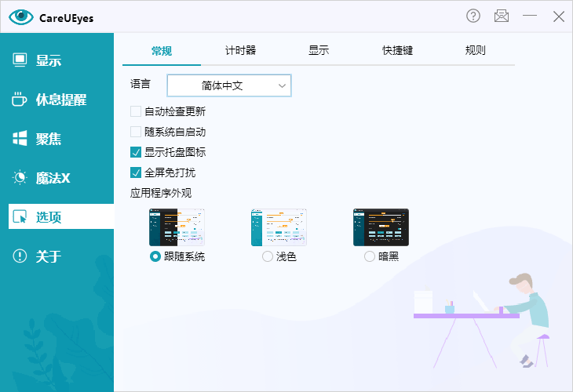Screen dimensions: 573x392
Task: Click the envelope feedback icon
Action: click(x=502, y=16)
